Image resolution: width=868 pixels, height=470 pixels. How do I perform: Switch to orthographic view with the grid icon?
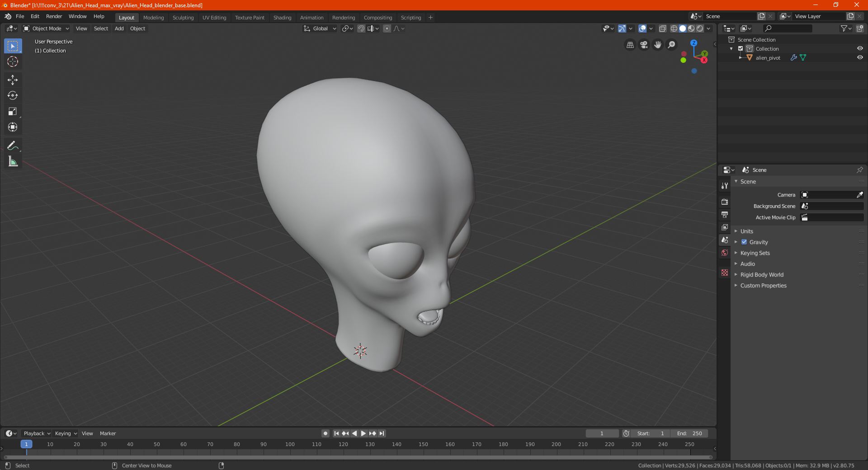coord(630,45)
